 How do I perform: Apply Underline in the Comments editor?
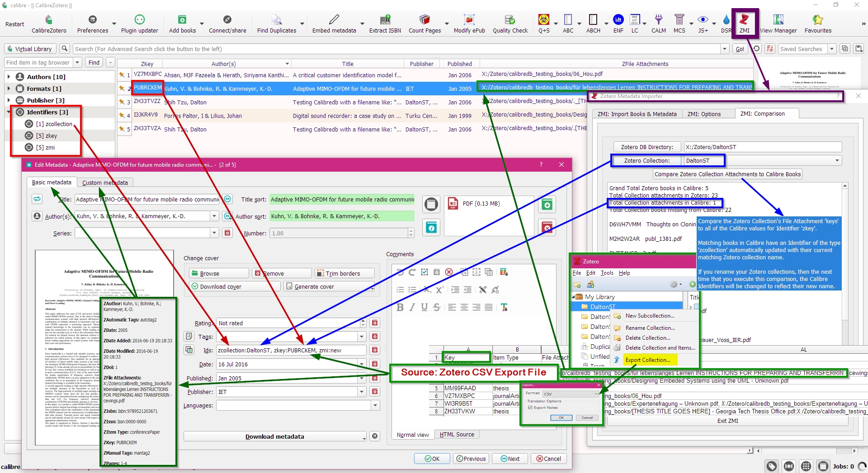click(x=424, y=308)
